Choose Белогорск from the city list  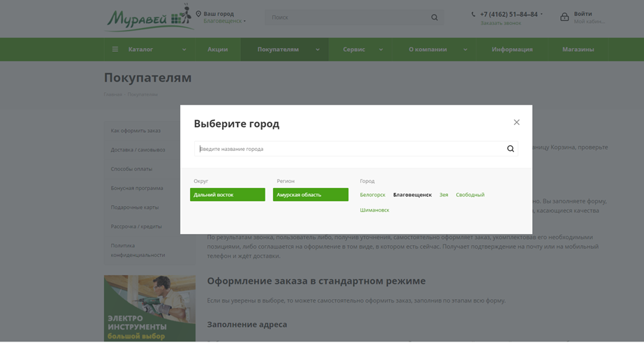pos(372,195)
